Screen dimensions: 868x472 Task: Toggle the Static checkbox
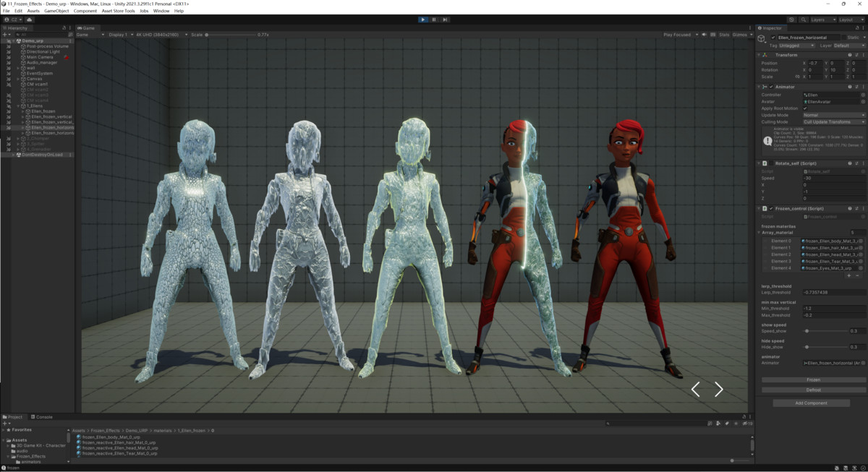click(845, 37)
